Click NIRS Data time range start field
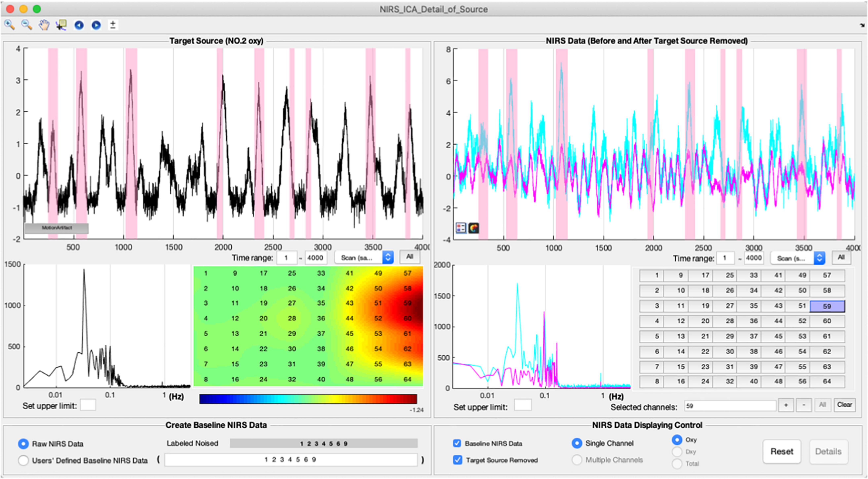 click(725, 258)
